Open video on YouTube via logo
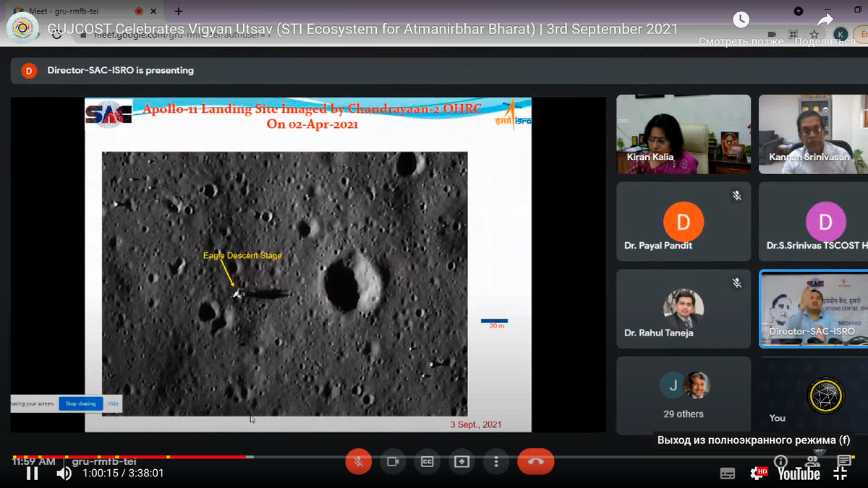This screenshot has height=488, width=868. coord(799,474)
